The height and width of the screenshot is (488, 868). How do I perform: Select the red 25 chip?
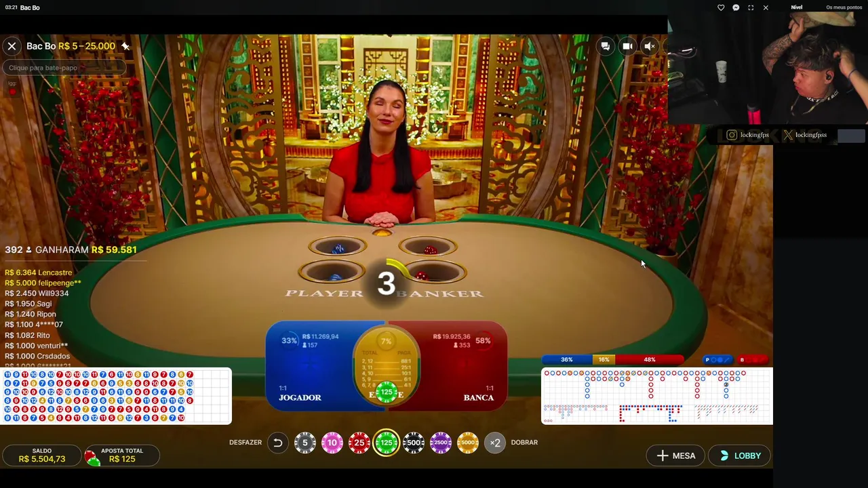coord(359,443)
